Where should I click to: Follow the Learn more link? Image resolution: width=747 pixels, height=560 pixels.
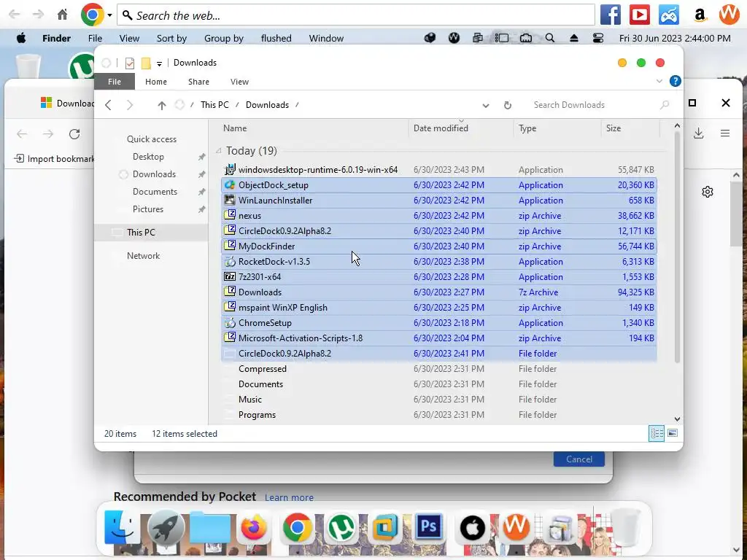[289, 497]
